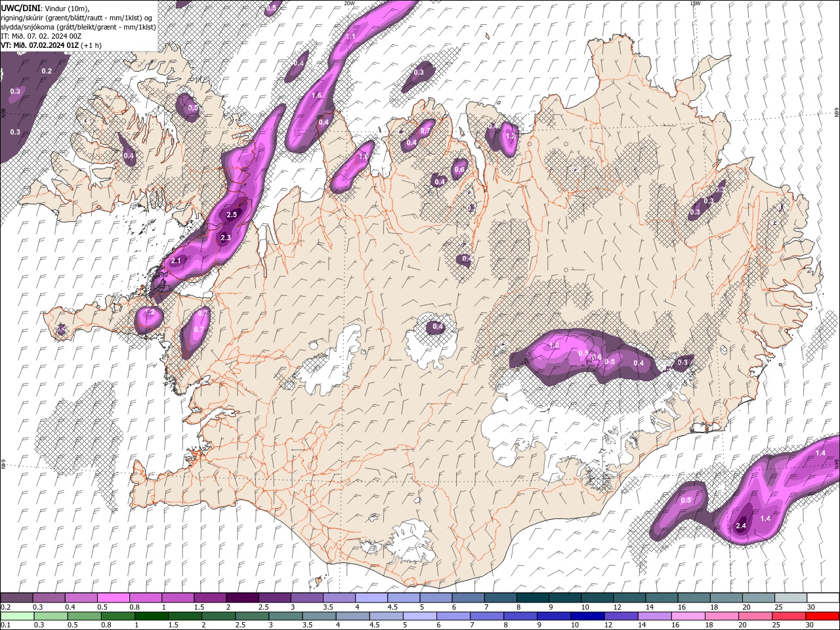Select the initial time line IT: Mið. 07. 02. 2024 00Z
This screenshot has width=840, height=630.
pyautogui.click(x=39, y=35)
